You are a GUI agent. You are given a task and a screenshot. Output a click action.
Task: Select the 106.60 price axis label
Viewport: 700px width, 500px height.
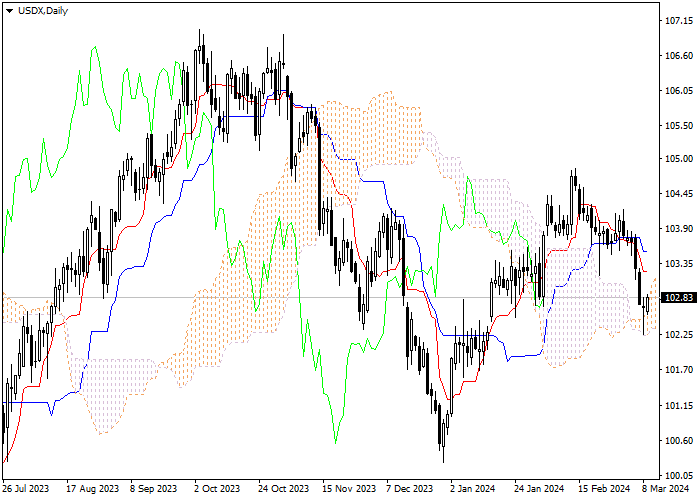(x=679, y=56)
